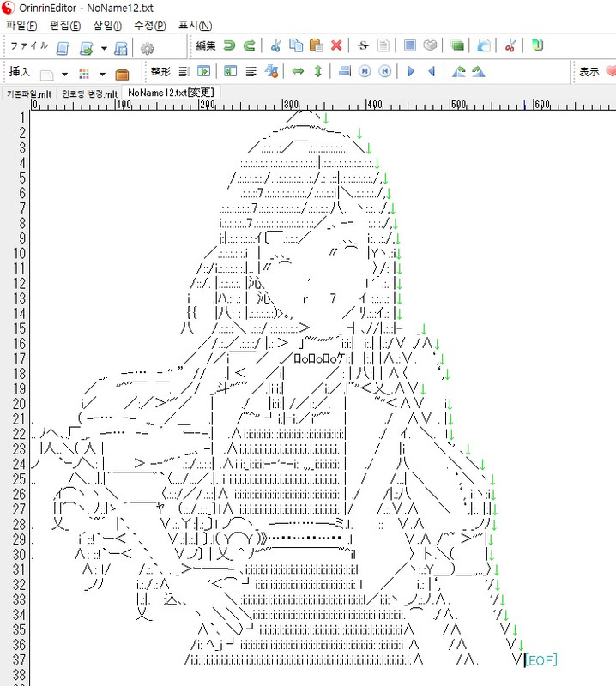
Task: Open the 파일(F) menu
Action: click(21, 26)
